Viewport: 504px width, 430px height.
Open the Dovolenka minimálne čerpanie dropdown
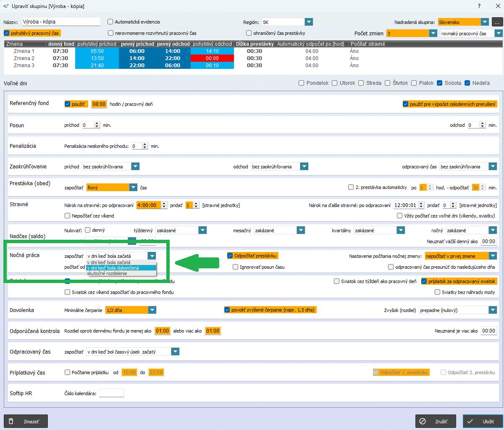pos(152,310)
